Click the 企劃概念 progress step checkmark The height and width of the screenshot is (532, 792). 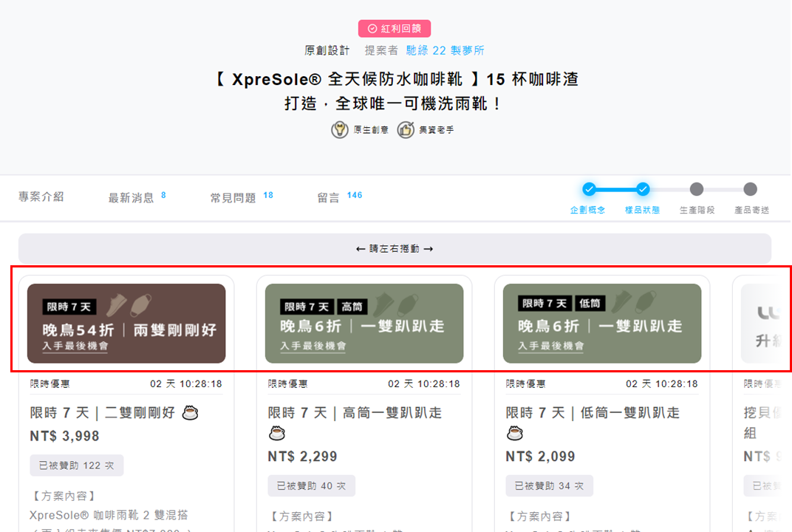(x=589, y=189)
